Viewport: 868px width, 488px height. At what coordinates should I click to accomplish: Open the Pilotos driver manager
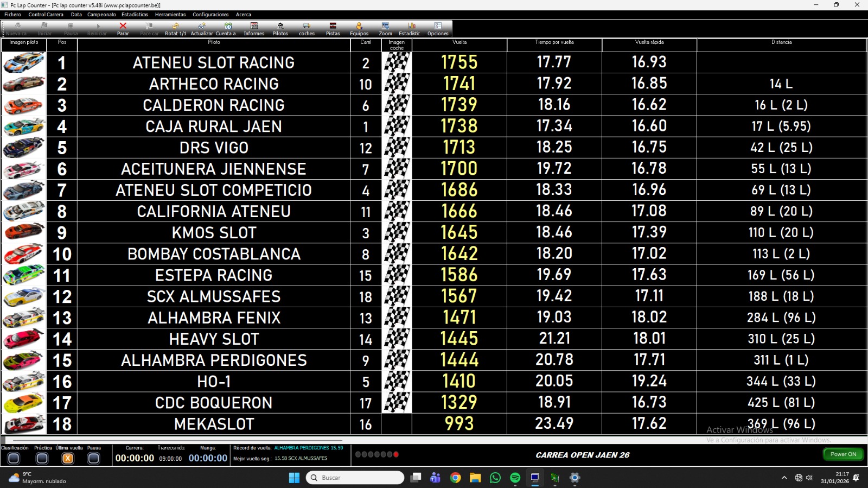tap(280, 28)
